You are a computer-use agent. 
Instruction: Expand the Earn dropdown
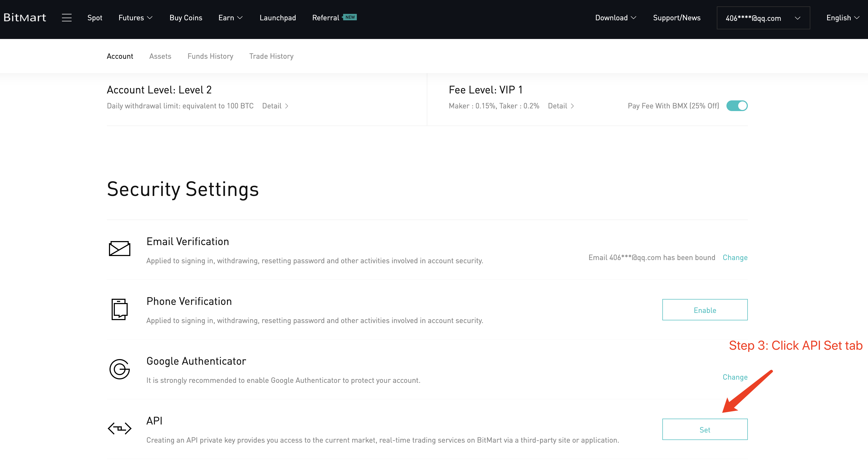(x=230, y=18)
